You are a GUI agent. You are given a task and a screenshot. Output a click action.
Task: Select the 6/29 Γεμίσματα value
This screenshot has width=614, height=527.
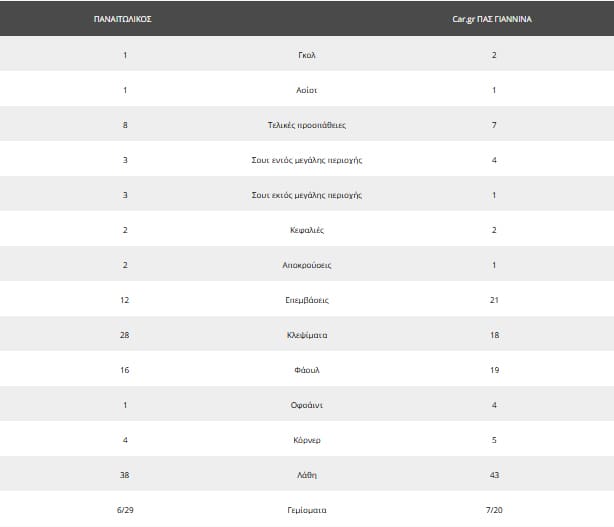[124, 510]
